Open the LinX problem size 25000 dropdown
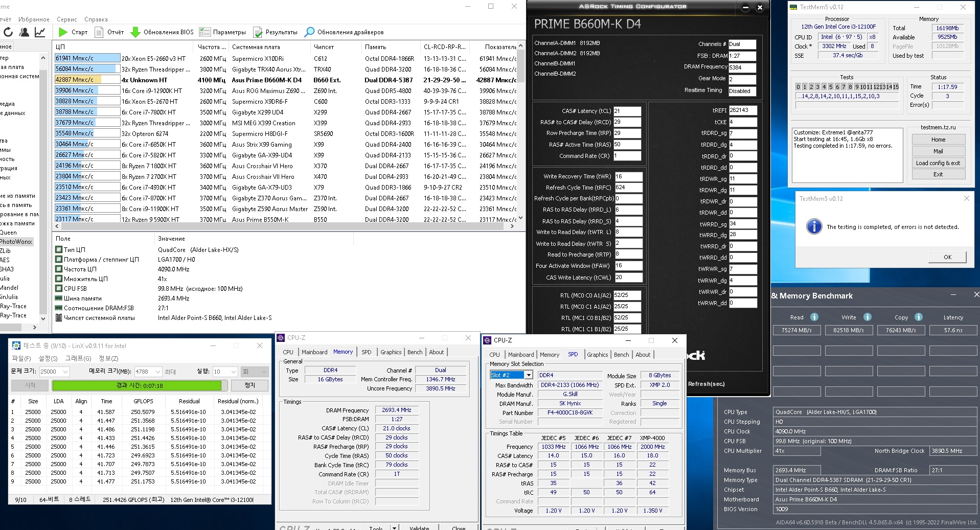This screenshot has height=530, width=980. tap(65, 372)
